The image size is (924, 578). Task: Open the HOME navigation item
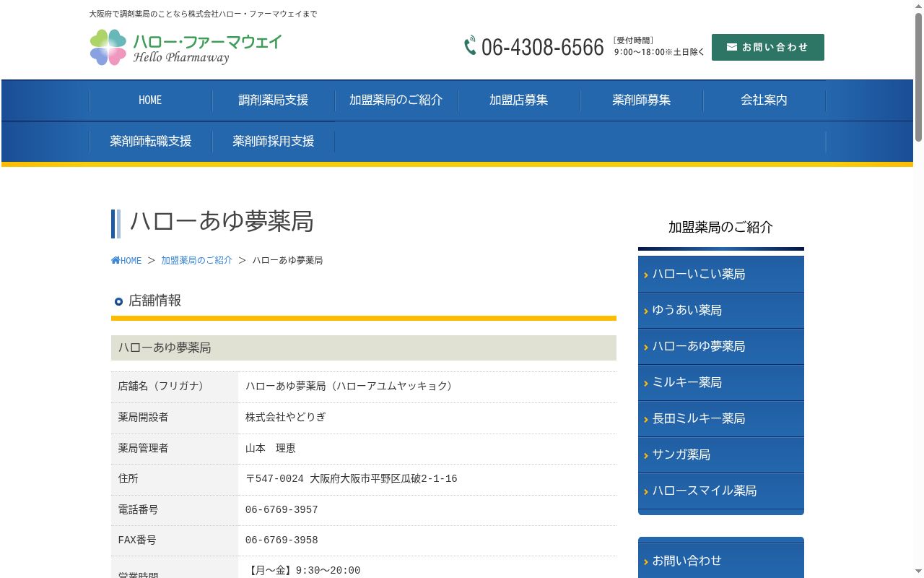pos(150,100)
